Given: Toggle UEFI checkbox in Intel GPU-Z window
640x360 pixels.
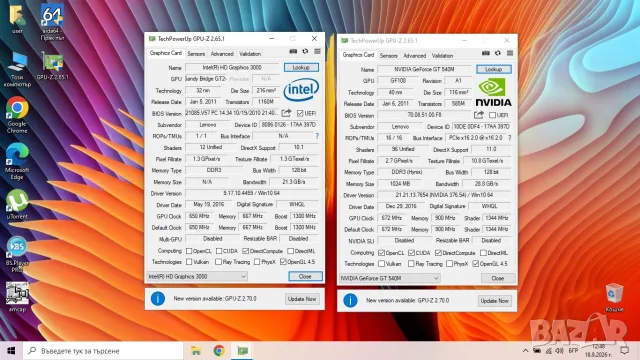Looking at the screenshot, I should click(x=300, y=113).
